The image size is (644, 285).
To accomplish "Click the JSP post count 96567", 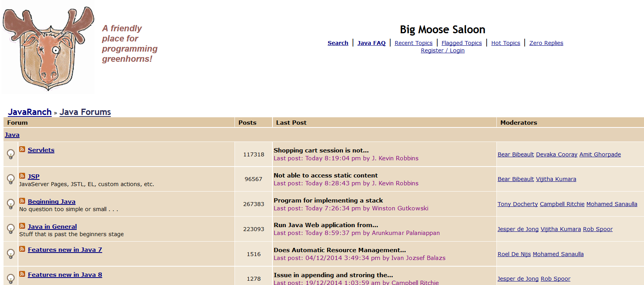I will click(254, 179).
